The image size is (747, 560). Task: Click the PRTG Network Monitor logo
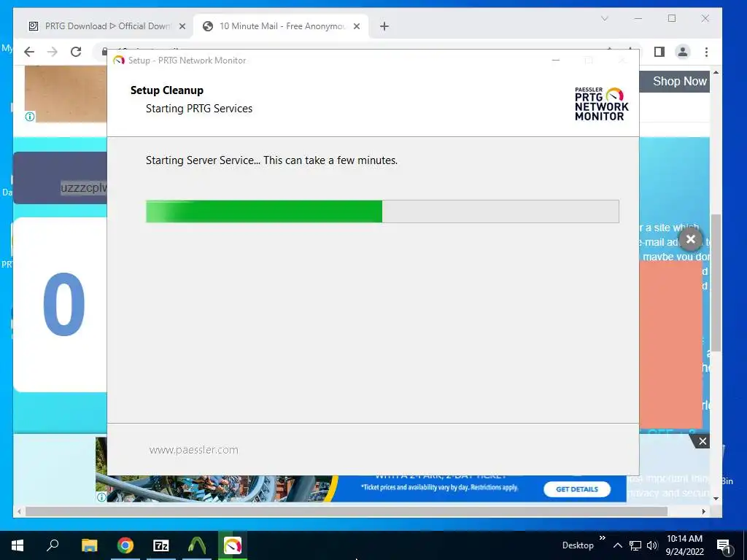click(601, 104)
